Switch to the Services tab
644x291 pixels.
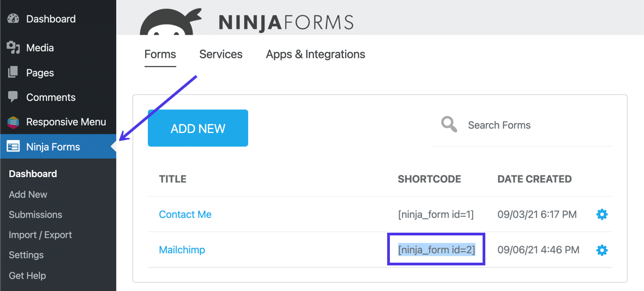click(221, 54)
